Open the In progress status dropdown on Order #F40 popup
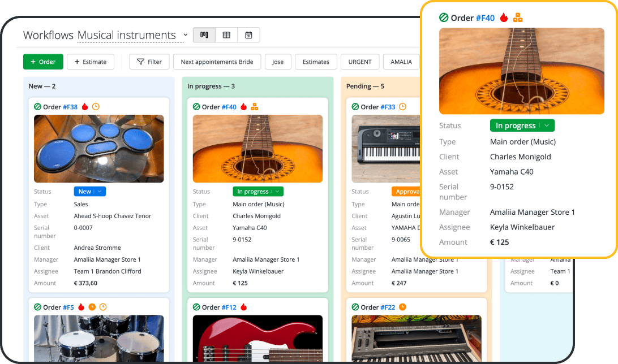The width and height of the screenshot is (618, 364). coord(522,125)
